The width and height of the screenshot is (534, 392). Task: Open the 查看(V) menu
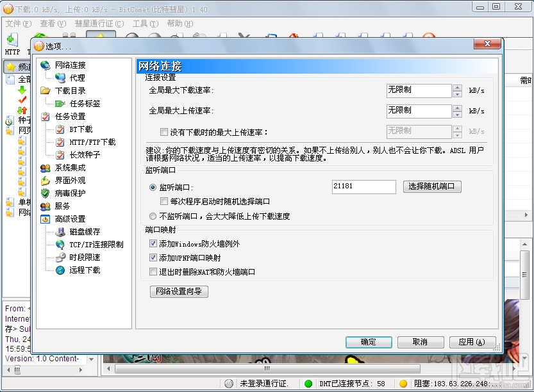click(53, 24)
